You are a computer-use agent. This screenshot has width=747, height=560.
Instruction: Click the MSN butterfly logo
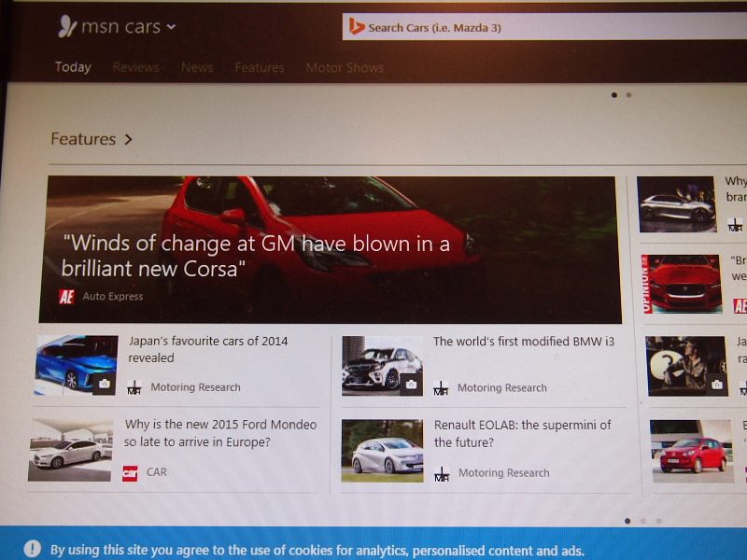[x=67, y=26]
